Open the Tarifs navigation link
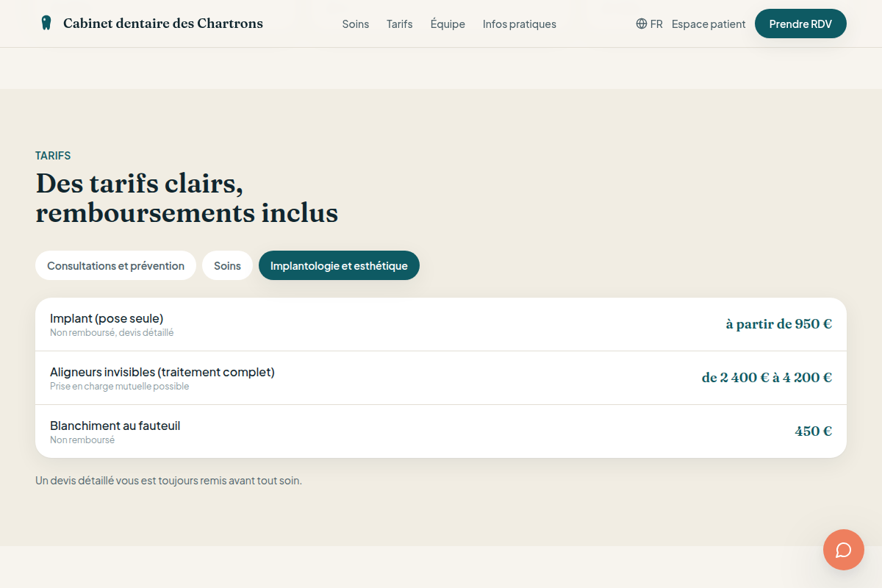This screenshot has height=588, width=882. tap(400, 24)
